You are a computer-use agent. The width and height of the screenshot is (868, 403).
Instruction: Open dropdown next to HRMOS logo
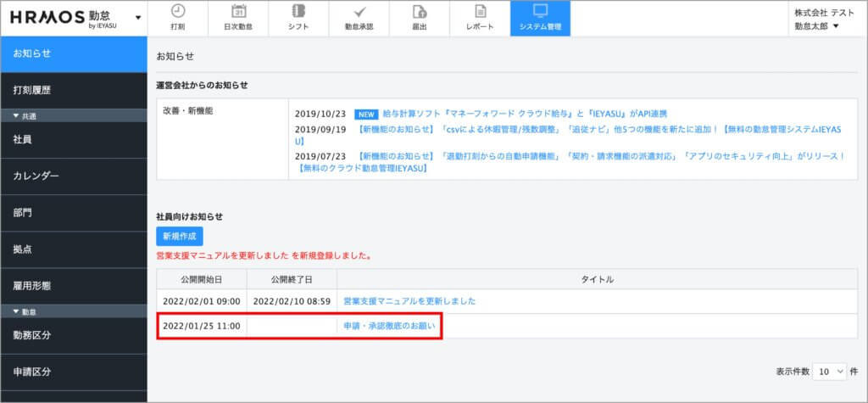point(137,18)
